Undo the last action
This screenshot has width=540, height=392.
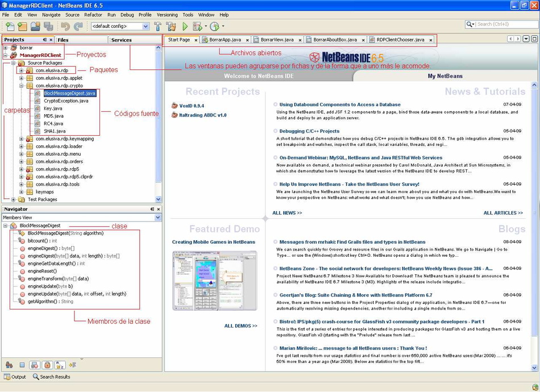point(65,26)
